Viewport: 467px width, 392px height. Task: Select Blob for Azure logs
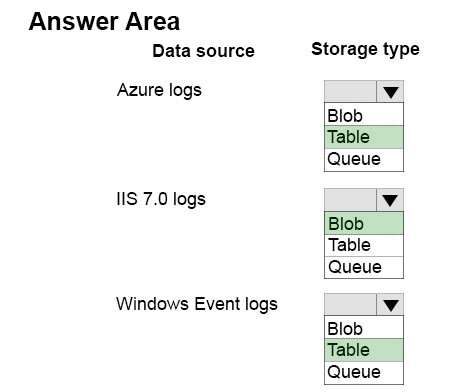point(364,115)
